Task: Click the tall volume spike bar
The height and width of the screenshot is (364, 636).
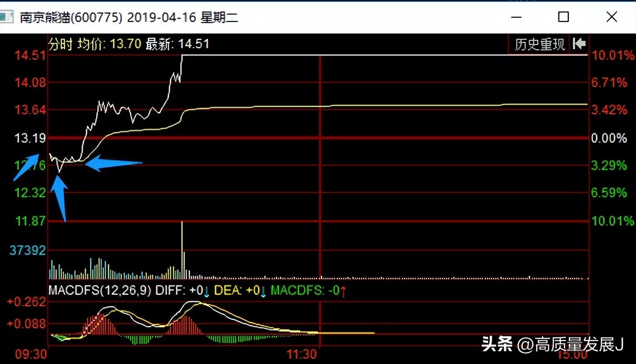Action: 182,249
